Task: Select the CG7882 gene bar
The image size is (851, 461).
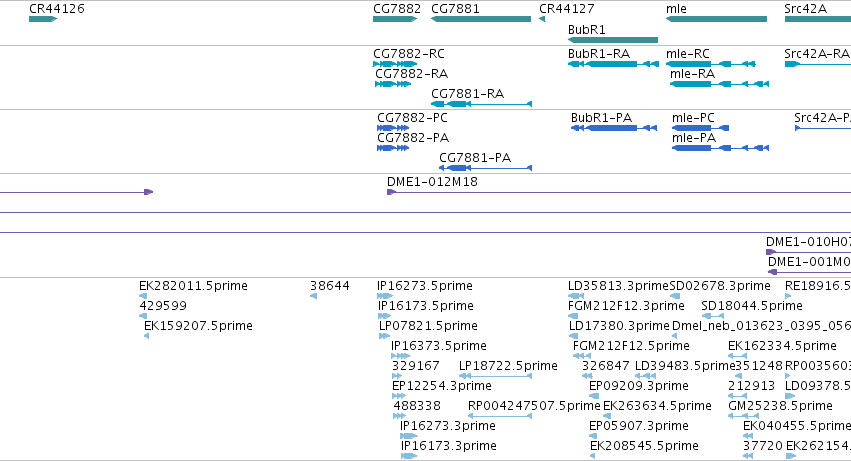Action: [x=395, y=19]
